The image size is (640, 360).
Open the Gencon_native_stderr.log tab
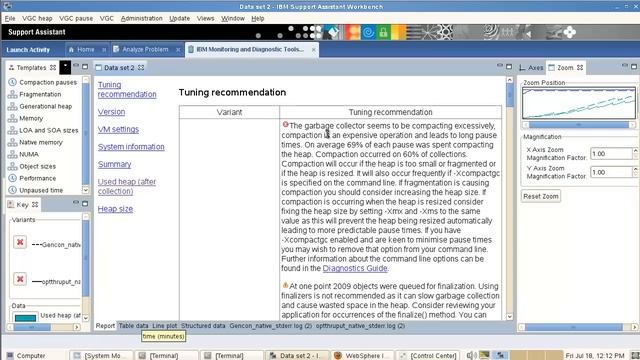pyautogui.click(x=270, y=326)
